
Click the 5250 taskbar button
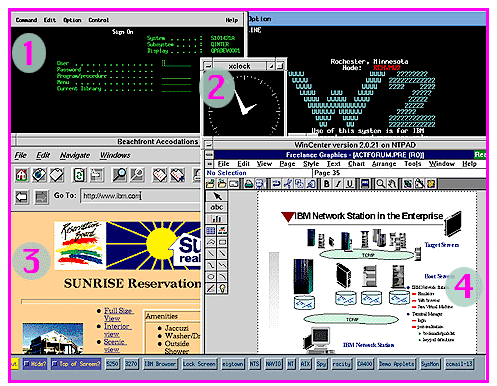[x=112, y=364]
